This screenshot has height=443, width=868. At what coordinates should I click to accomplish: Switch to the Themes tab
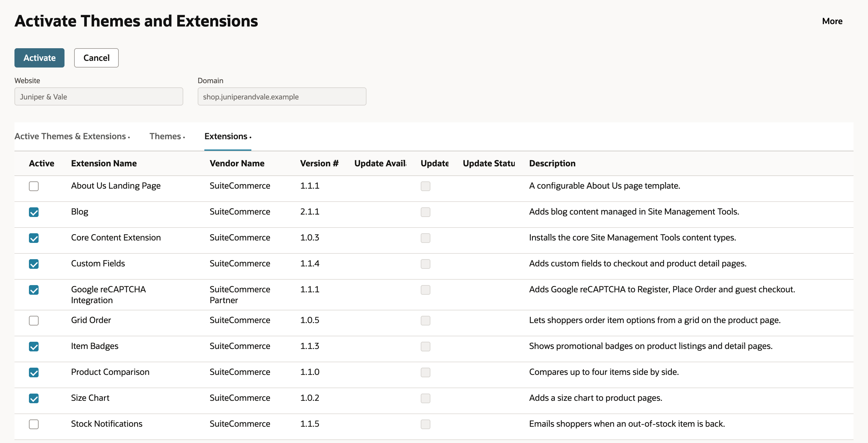(167, 136)
